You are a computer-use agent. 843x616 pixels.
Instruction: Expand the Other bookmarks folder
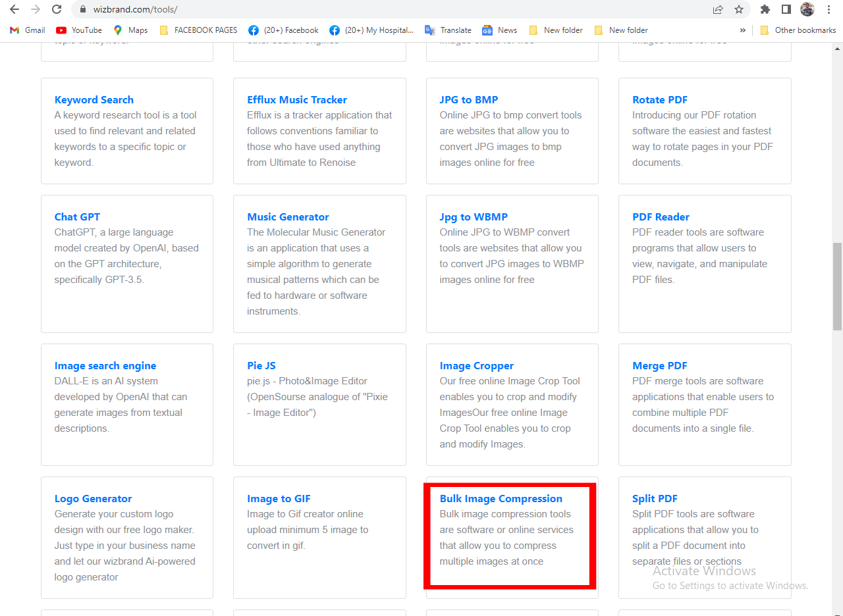[798, 30]
